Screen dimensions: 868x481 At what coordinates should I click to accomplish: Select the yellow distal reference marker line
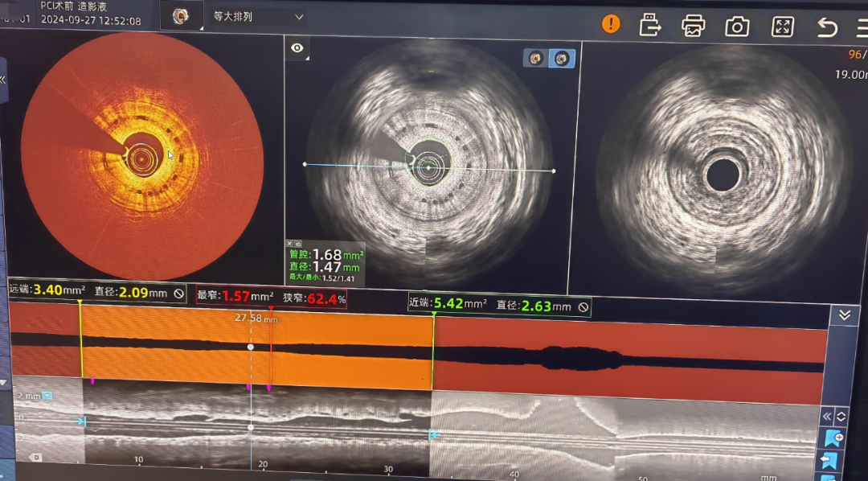tap(81, 341)
